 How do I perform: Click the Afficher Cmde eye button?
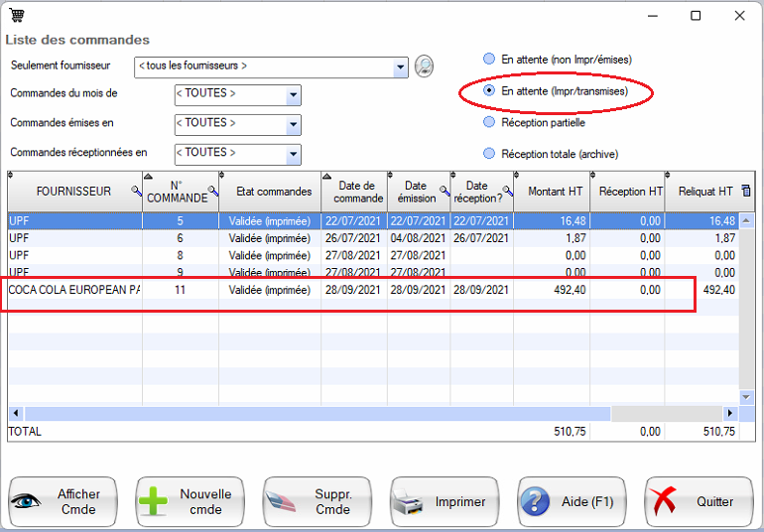pos(63,502)
